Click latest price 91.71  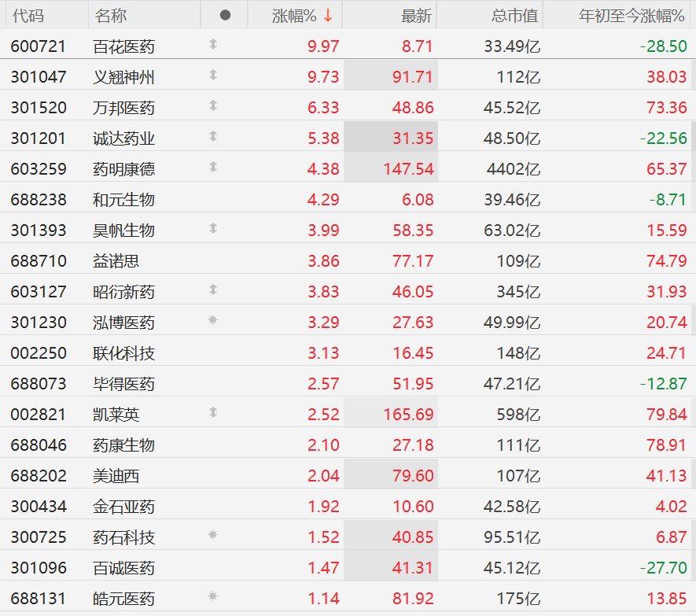[413, 77]
